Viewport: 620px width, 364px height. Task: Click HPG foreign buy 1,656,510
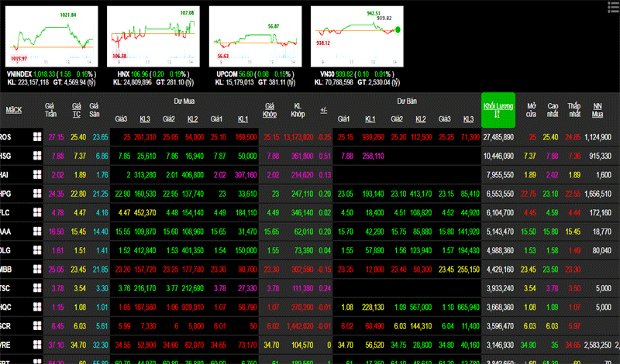pos(598,194)
